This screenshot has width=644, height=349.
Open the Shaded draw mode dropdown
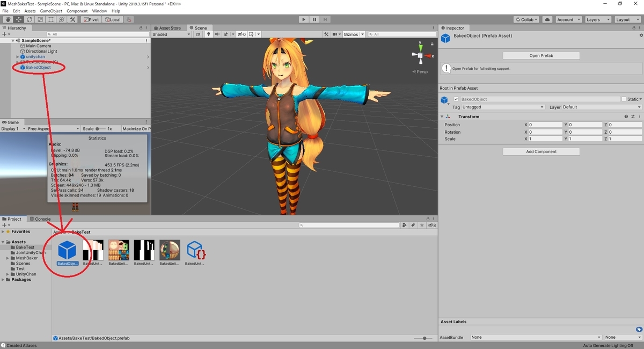coord(171,34)
